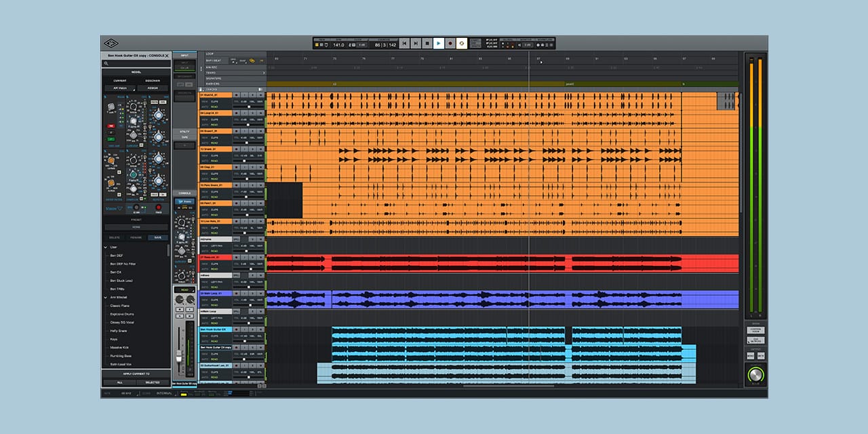Record-arm the Ben Hook Guitar OX track
The image size is (868, 434).
[237, 330]
